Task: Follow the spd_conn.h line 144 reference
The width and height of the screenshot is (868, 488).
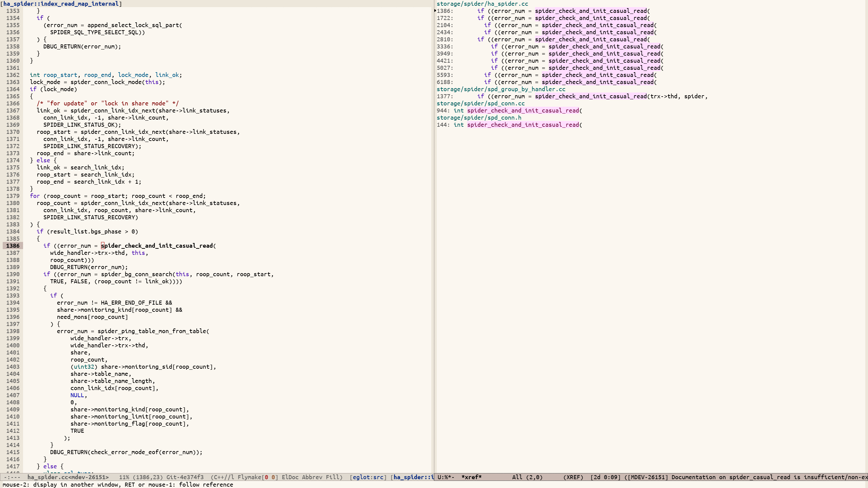Action: click(x=523, y=125)
